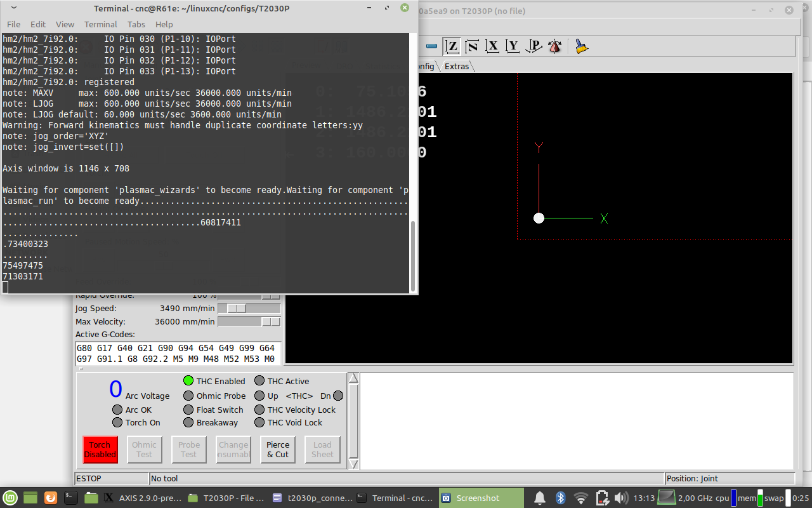Screen dimensions: 812x508
Task: Toggle the rotate/drag cone icon
Action: pyautogui.click(x=554, y=46)
